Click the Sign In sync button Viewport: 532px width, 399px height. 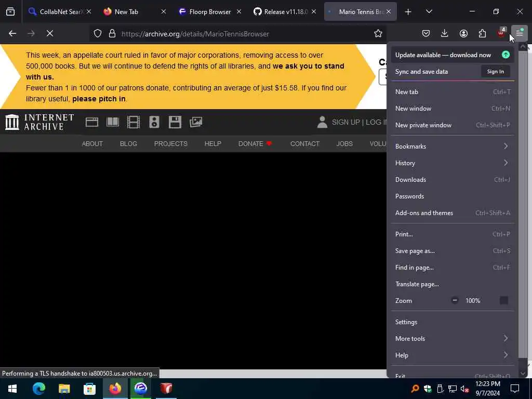[495, 72]
